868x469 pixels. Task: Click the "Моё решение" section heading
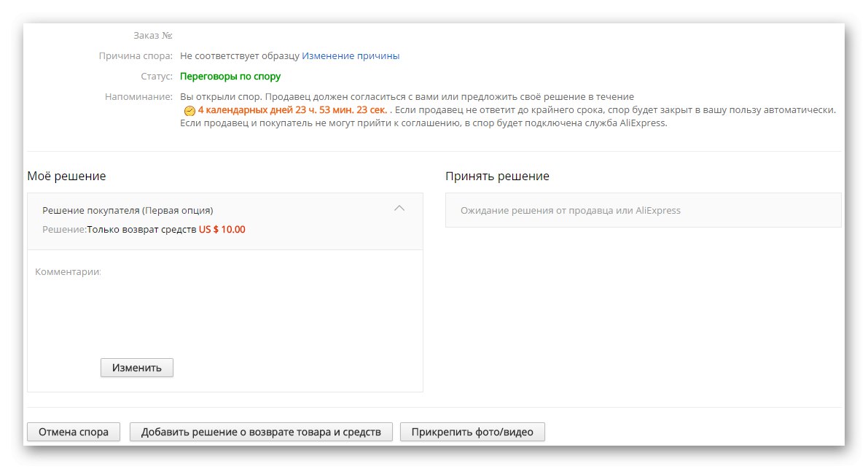pyautogui.click(x=66, y=176)
